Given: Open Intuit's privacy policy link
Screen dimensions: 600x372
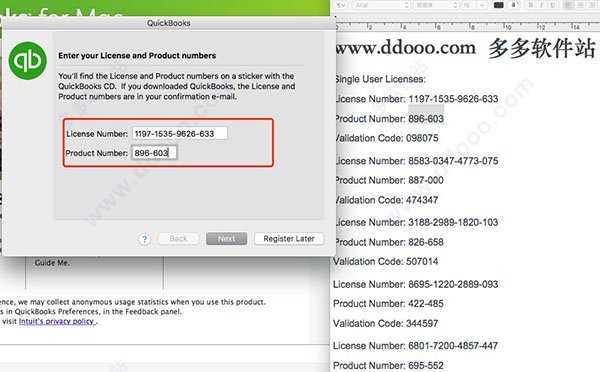Looking at the screenshot, I should click(x=57, y=321).
